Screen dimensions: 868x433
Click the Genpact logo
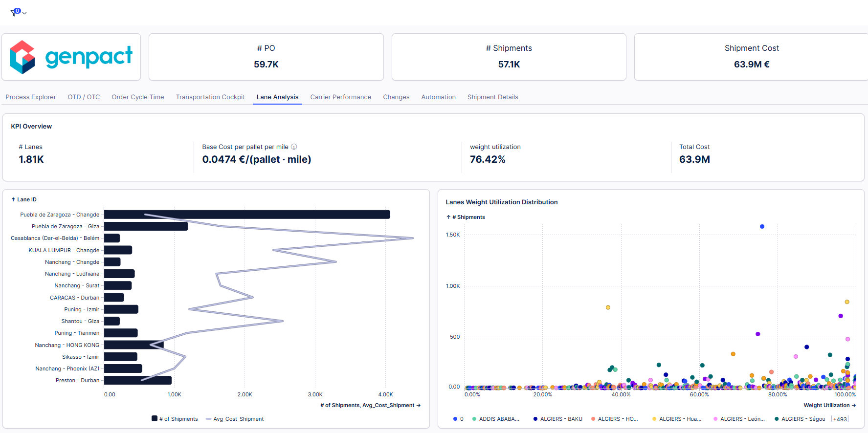click(x=71, y=57)
